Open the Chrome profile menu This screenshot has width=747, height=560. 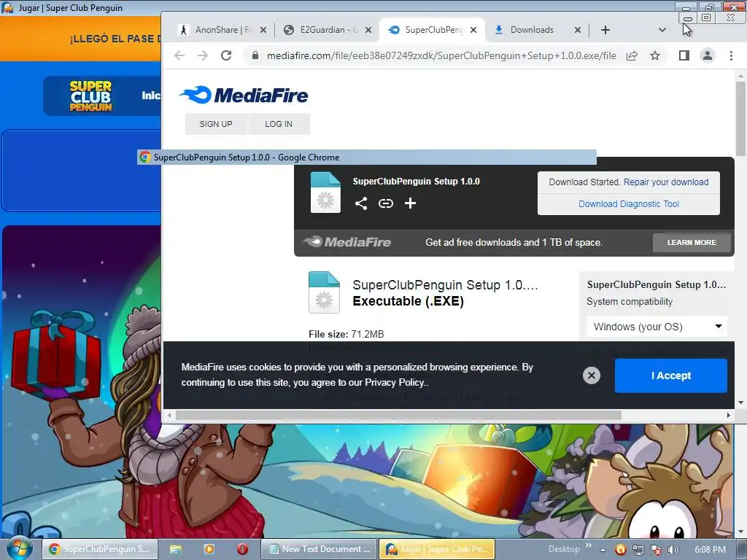point(708,55)
